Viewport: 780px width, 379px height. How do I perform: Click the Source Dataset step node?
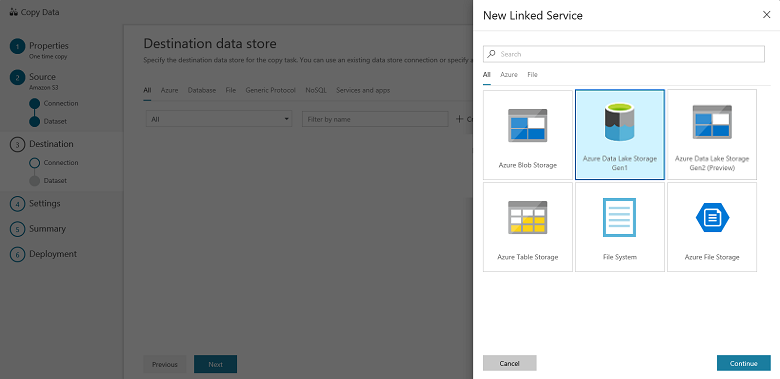click(x=34, y=121)
